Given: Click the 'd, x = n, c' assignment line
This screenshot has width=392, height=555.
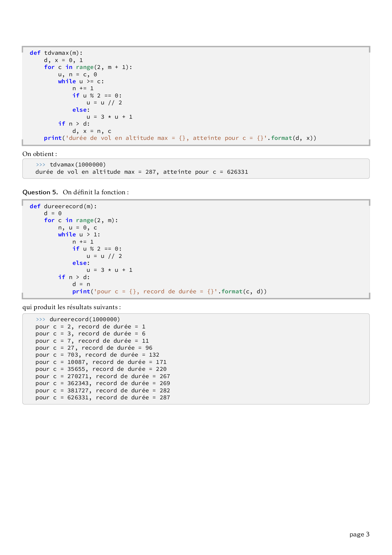Looking at the screenshot, I should coord(92,131).
